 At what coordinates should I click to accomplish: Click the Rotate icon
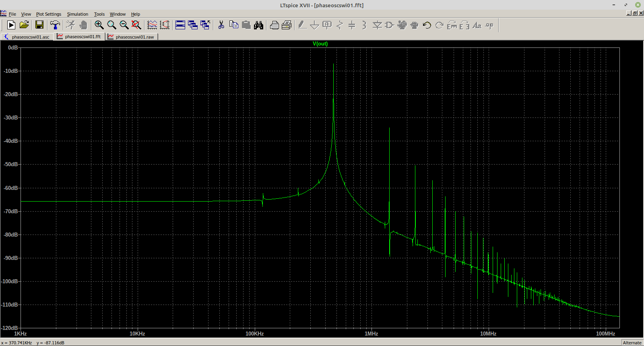point(452,25)
